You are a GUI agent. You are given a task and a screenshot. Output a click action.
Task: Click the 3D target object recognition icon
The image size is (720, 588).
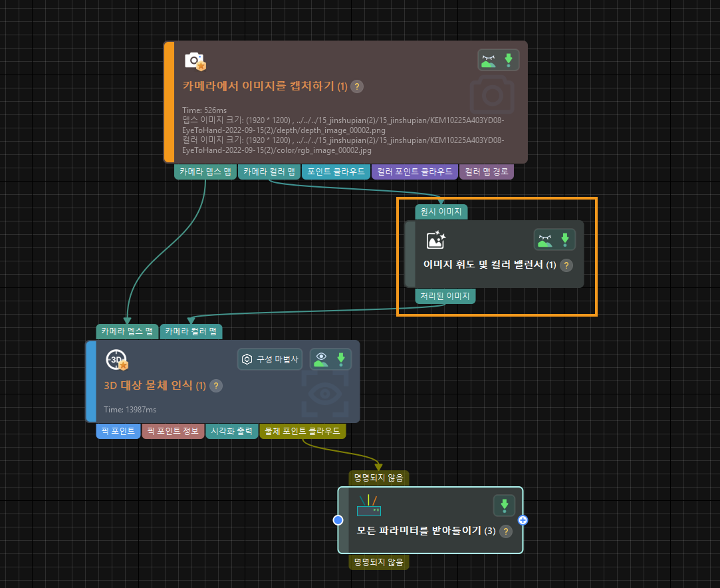pyautogui.click(x=116, y=360)
